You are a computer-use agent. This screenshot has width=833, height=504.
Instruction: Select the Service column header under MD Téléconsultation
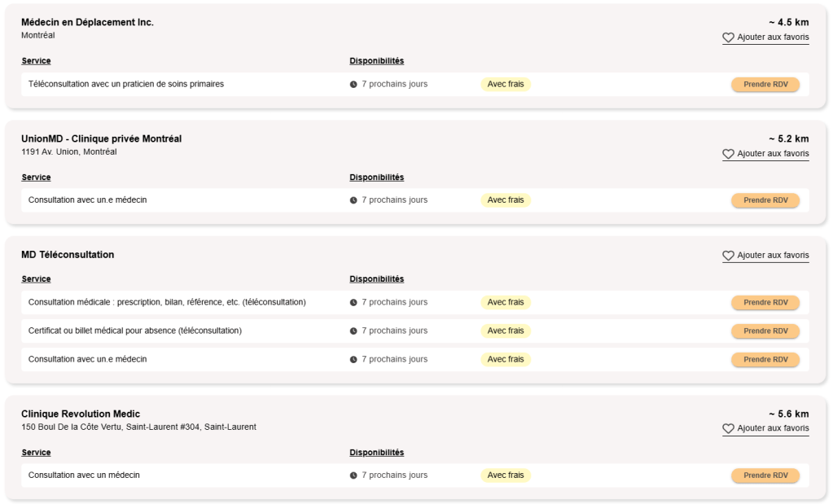coord(36,279)
